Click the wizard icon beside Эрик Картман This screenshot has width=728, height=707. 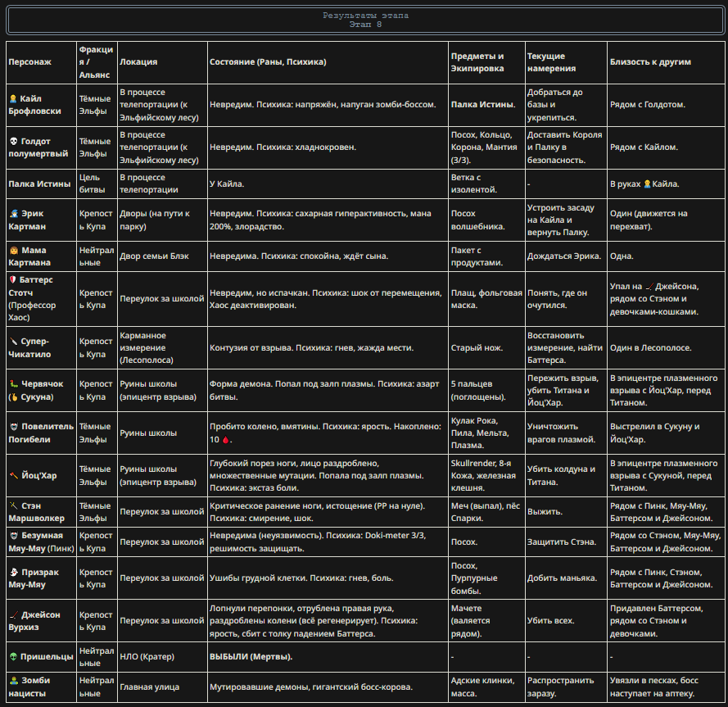click(15, 214)
